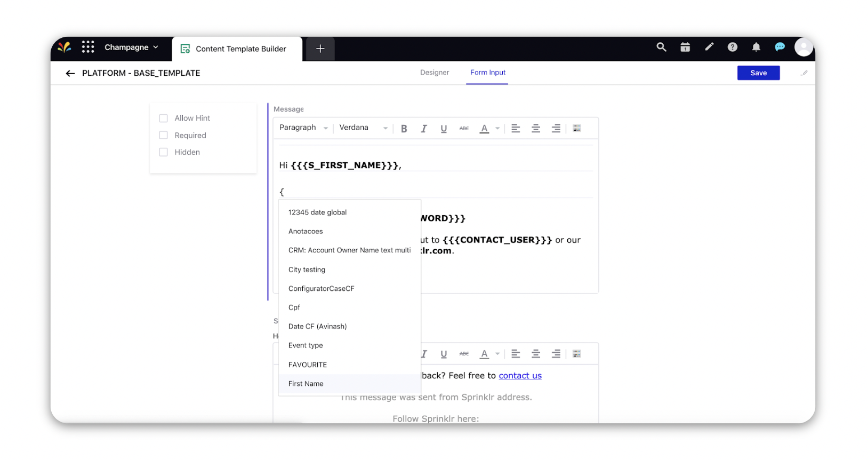
Task: Expand the Paragraph style dropdown
Action: (303, 128)
